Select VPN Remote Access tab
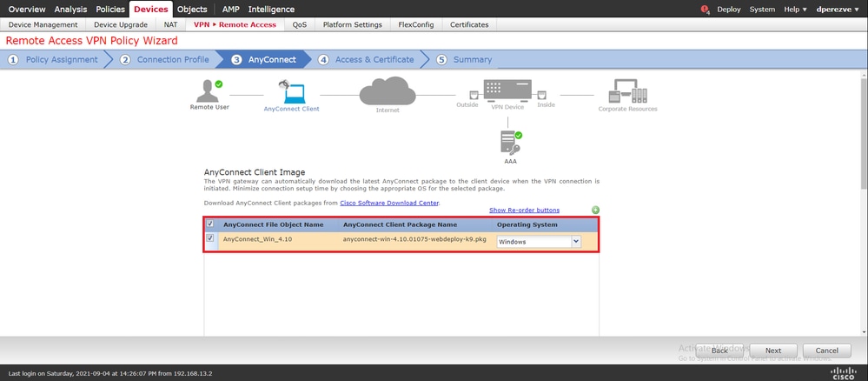Screen dimensions: 868x381 point(235,24)
